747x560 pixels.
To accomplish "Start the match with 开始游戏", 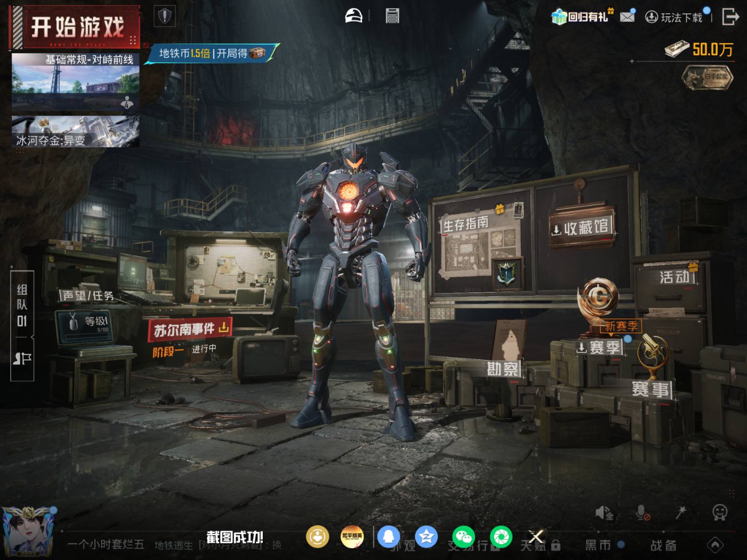I will [76, 27].
